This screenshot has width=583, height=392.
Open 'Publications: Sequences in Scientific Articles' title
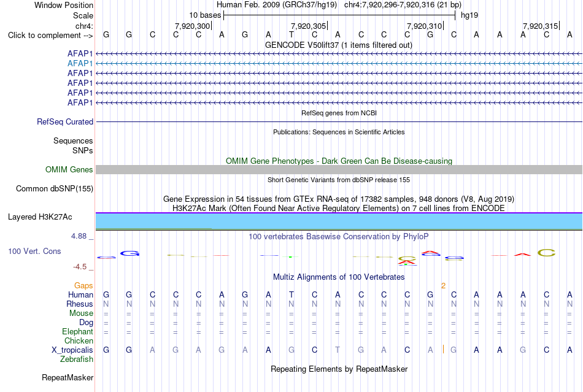click(x=339, y=132)
